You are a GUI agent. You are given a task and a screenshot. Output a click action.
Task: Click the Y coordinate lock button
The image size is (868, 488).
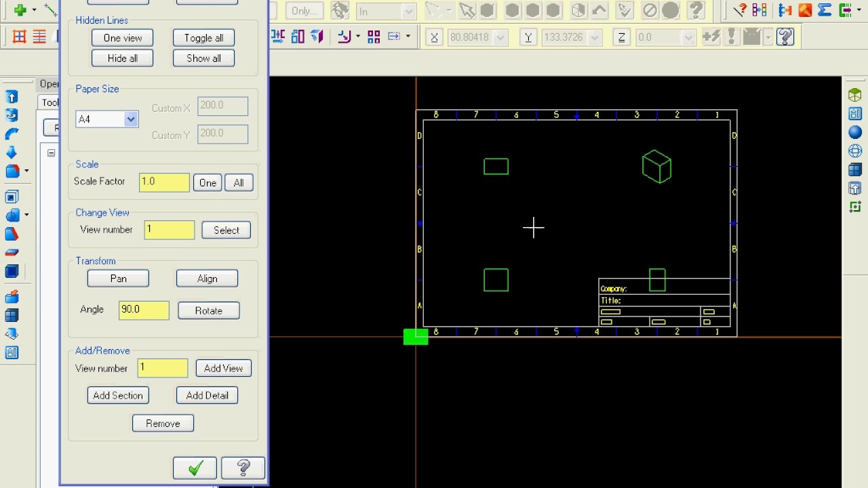(528, 38)
